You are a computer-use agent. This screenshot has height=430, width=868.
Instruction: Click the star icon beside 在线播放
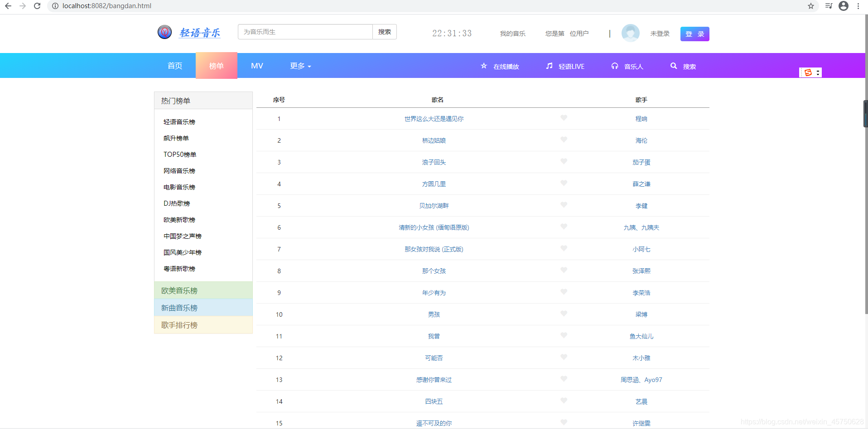[x=484, y=66]
